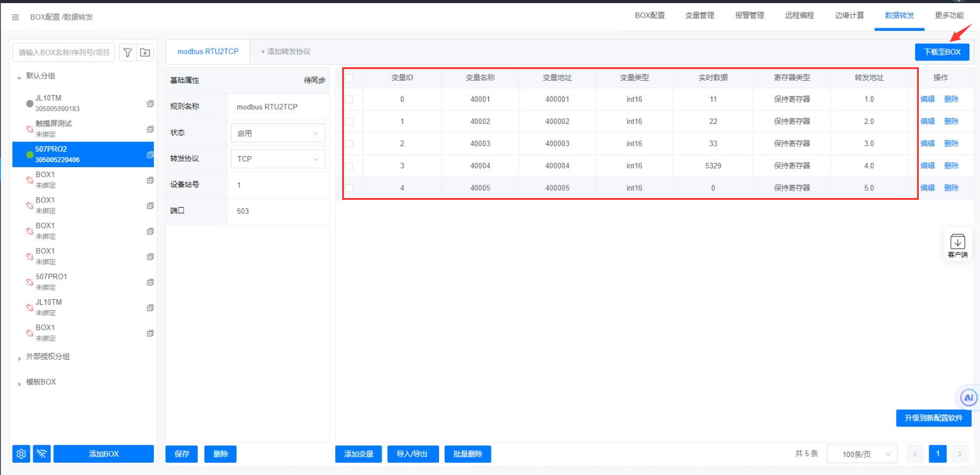This screenshot has width=980, height=475.
Task: Go to page 1 in pagination
Action: (937, 454)
